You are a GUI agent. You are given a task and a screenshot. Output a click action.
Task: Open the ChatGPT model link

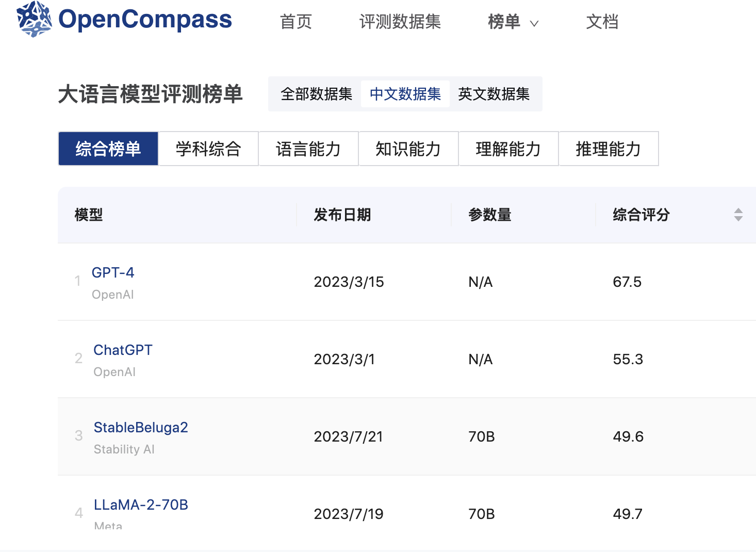(123, 350)
